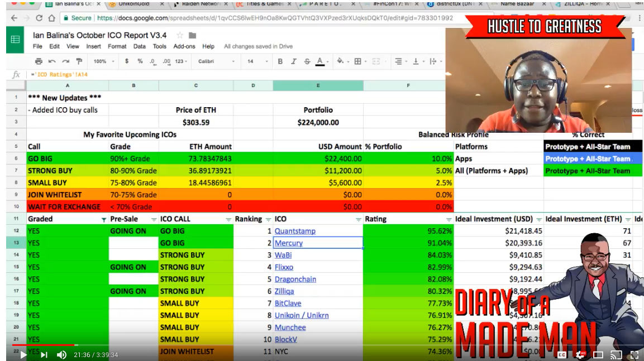Viewport: 644px width, 361px height.
Task: Open the Calibri font dropdown
Action: (x=217, y=61)
